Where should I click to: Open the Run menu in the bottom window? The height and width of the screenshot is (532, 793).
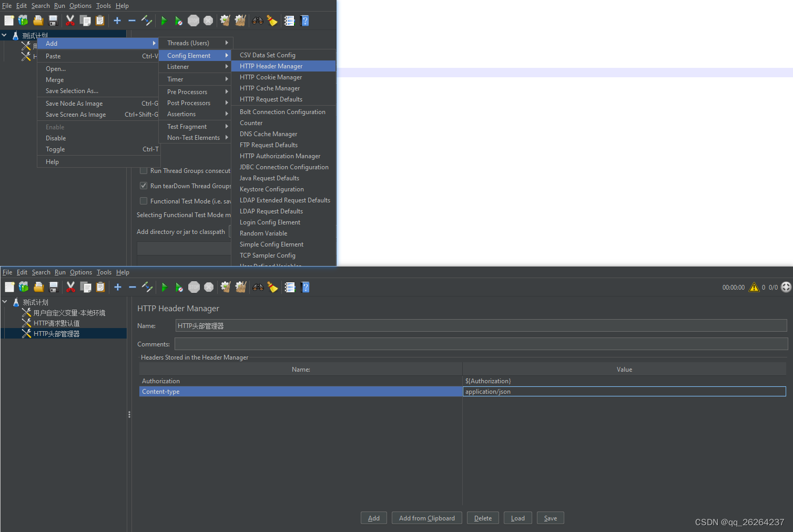point(60,272)
